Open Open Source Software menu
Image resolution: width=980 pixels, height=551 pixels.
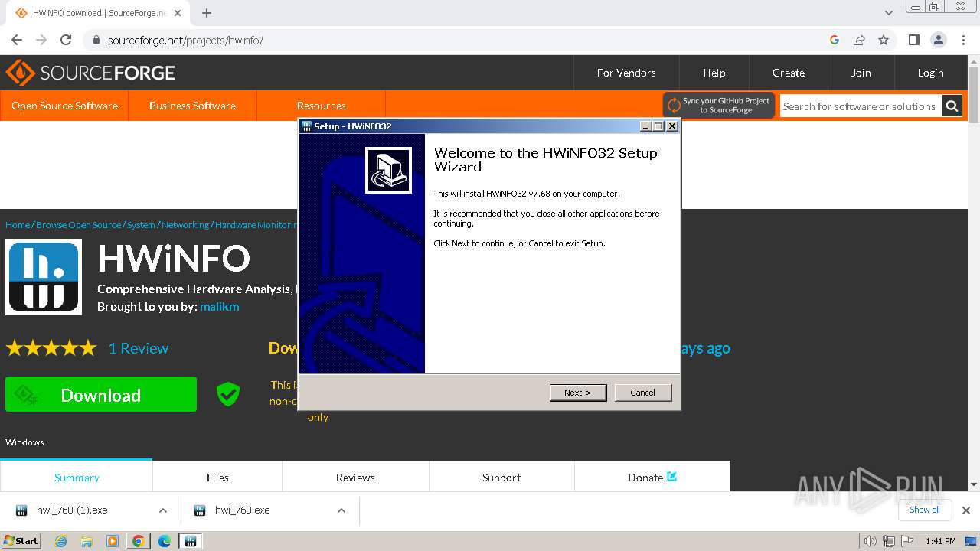click(x=64, y=106)
